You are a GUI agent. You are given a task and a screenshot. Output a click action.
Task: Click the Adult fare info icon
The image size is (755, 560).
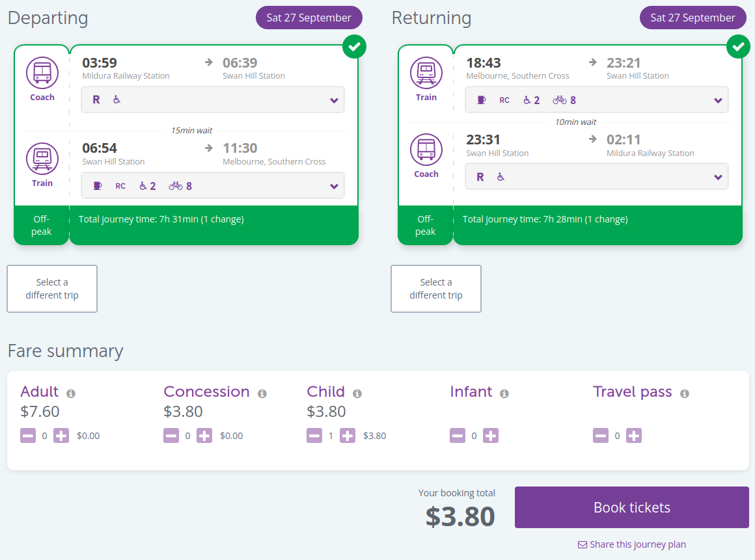71,393
